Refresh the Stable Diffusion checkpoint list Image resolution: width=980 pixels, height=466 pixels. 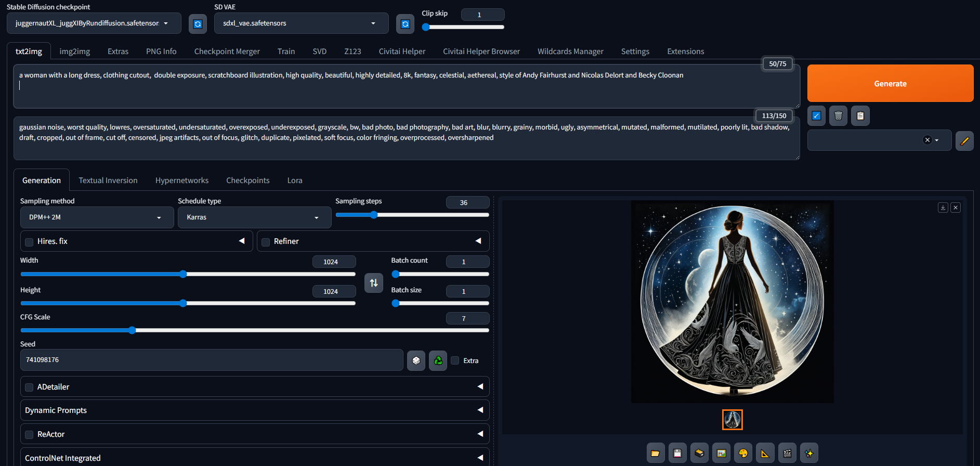click(x=198, y=24)
